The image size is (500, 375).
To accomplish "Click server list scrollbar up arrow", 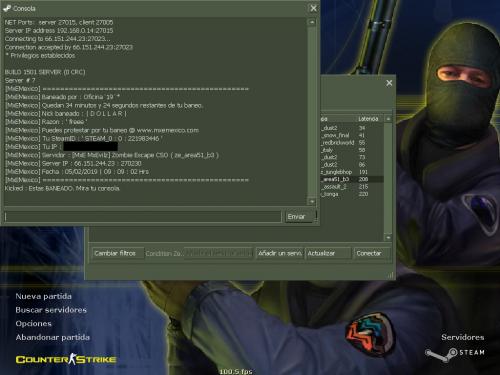I will (x=388, y=119).
